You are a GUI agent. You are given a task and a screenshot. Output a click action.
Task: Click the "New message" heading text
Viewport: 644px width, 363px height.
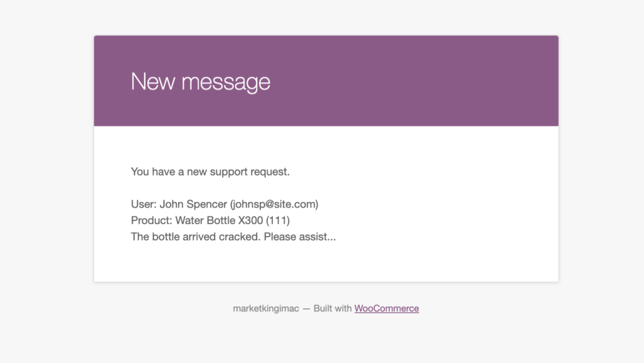pyautogui.click(x=201, y=82)
